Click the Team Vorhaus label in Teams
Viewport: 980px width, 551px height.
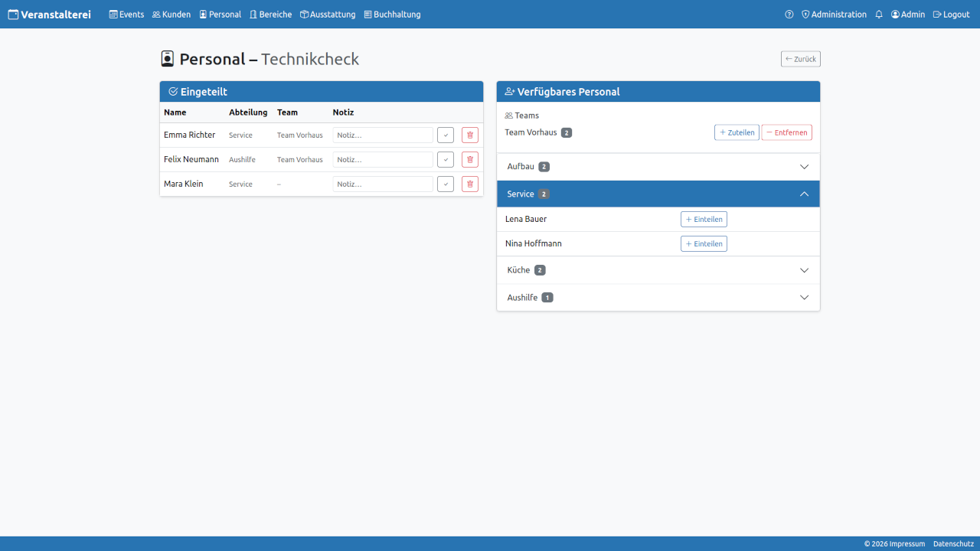coord(531,132)
